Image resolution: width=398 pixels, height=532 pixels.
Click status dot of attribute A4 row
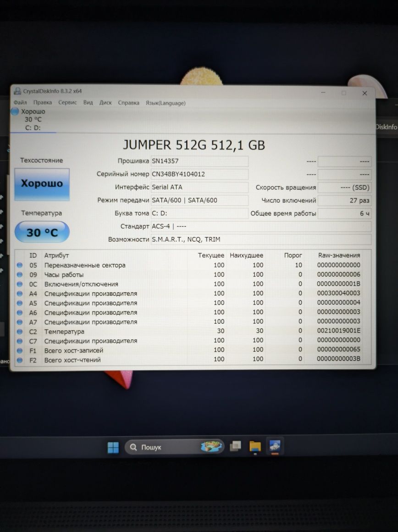(20, 294)
